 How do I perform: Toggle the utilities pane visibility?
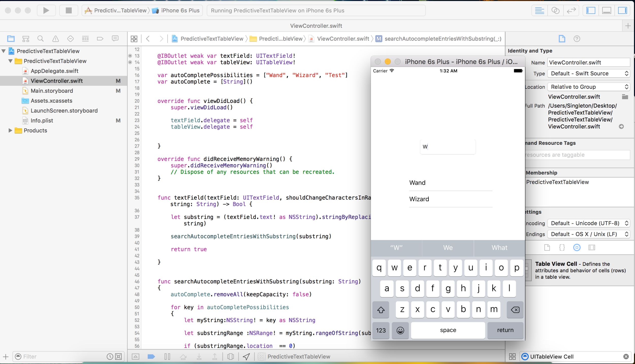(623, 10)
